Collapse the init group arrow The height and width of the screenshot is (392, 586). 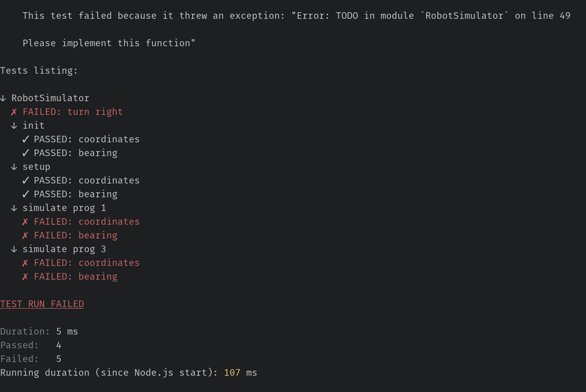pos(14,126)
